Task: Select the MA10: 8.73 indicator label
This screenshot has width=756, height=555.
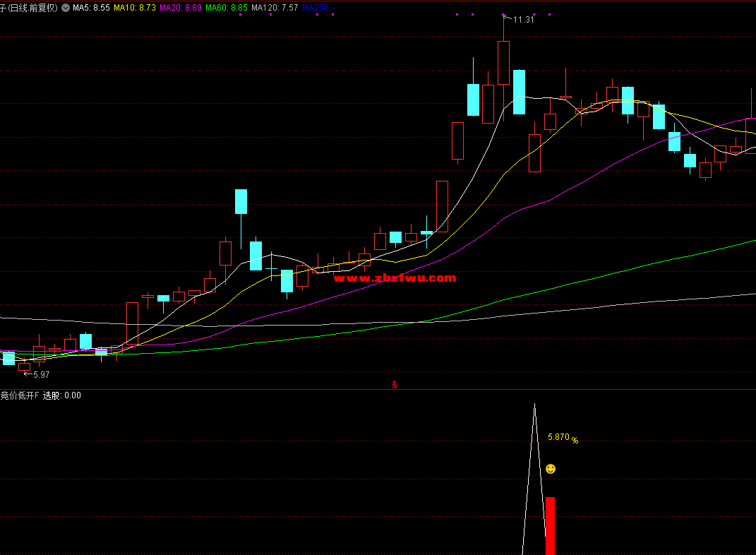Action: pos(135,8)
